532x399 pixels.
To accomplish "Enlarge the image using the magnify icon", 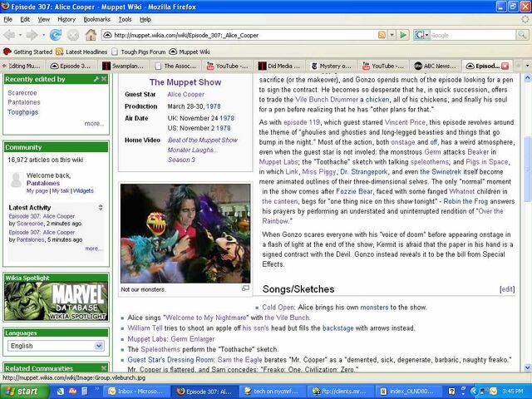I will point(245,288).
